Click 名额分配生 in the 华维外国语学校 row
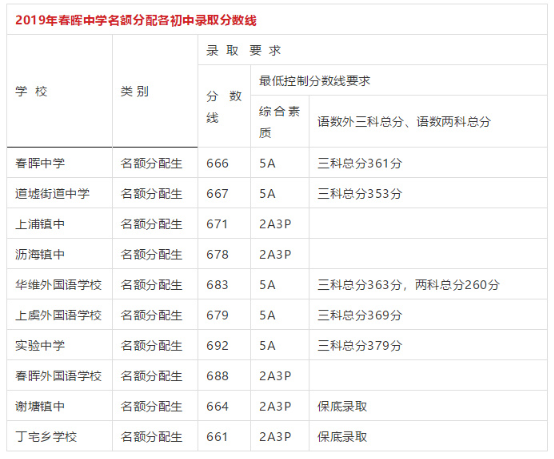 (x=151, y=285)
